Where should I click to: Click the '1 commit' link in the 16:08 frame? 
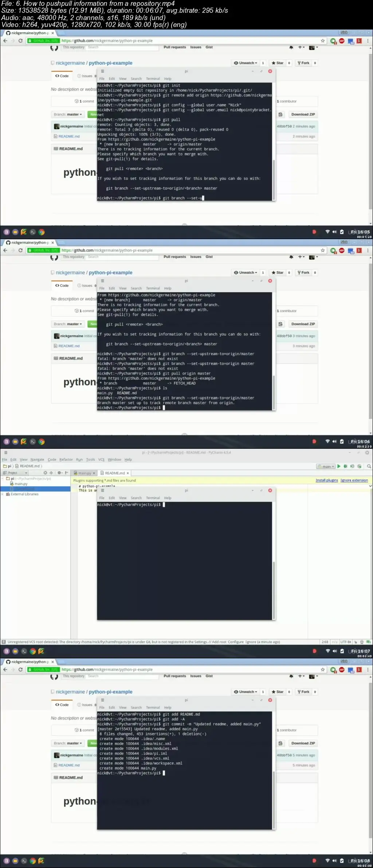(85, 730)
